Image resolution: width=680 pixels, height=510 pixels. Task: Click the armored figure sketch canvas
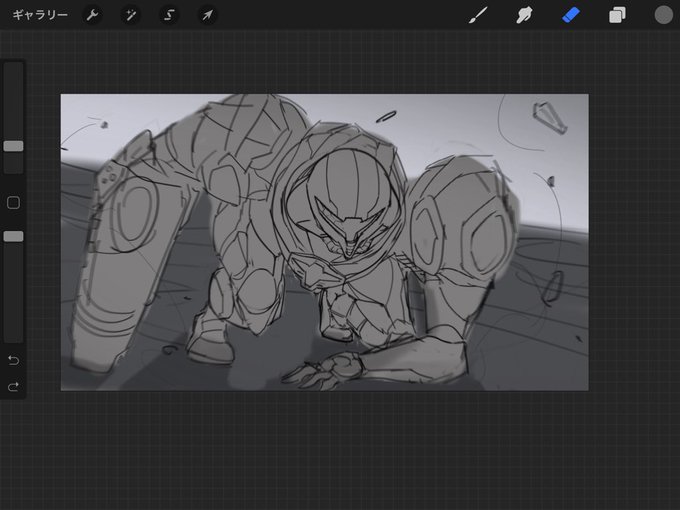pyautogui.click(x=324, y=242)
